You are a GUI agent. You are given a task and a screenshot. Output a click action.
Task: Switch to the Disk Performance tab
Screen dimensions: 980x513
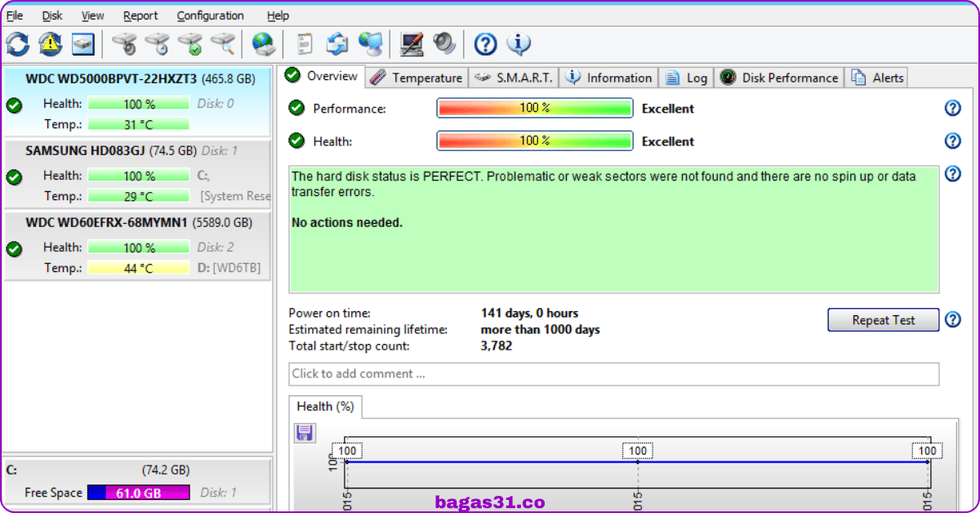(x=779, y=78)
